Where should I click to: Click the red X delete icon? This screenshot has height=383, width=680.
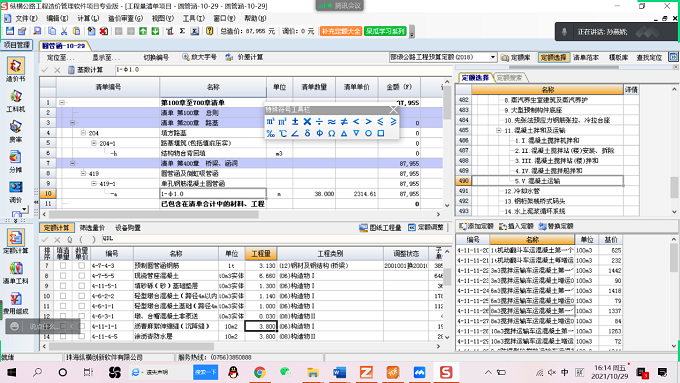(x=104, y=31)
